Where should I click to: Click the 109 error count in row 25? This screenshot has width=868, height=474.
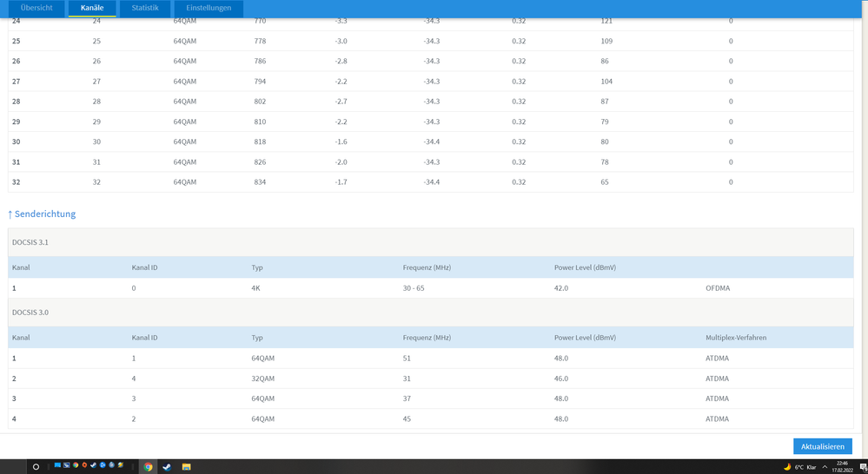pos(606,41)
